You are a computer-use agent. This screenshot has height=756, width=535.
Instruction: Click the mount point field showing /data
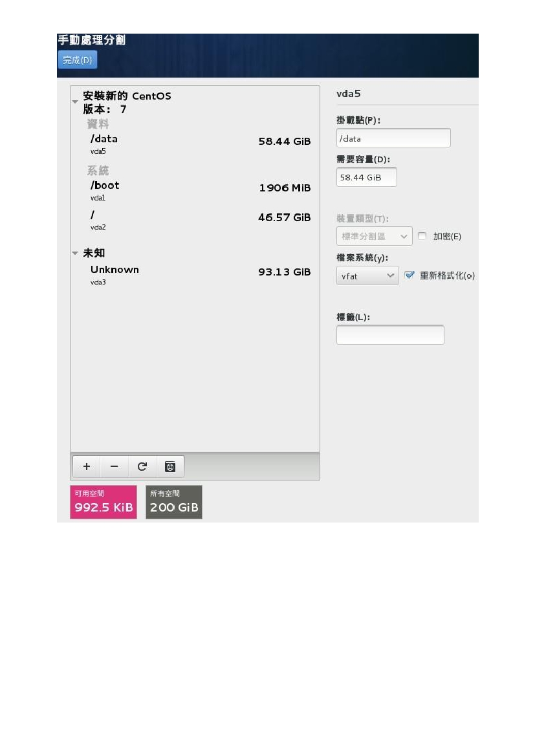click(x=394, y=138)
